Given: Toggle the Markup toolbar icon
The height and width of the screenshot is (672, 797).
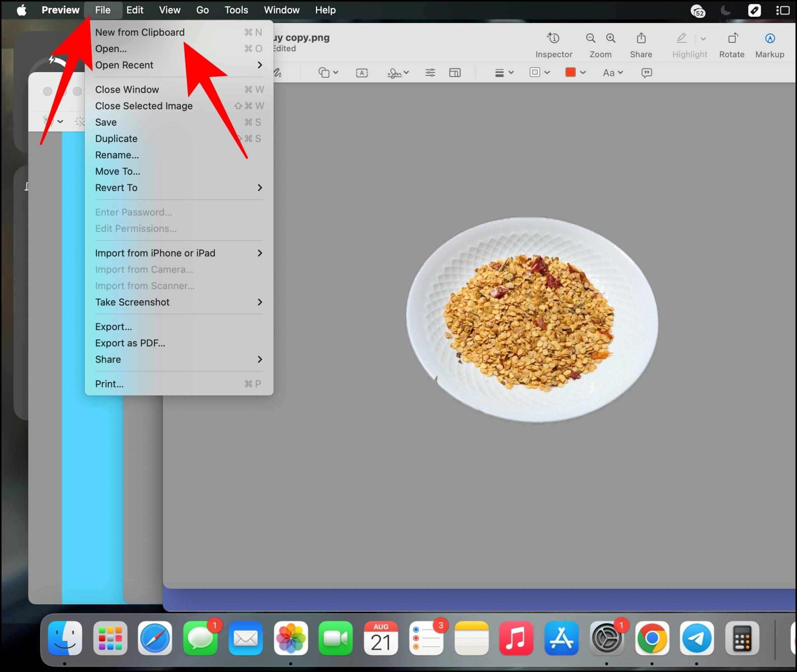Looking at the screenshot, I should coord(769,38).
